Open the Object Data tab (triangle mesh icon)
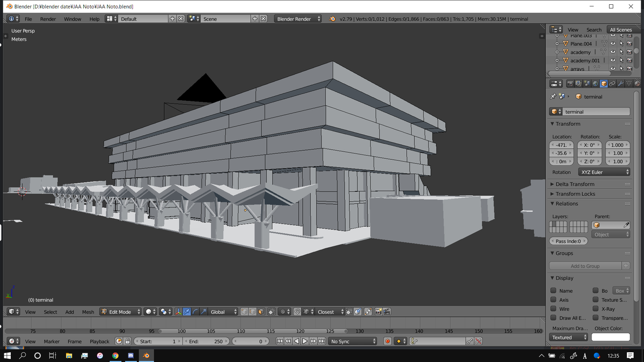 click(629, 84)
